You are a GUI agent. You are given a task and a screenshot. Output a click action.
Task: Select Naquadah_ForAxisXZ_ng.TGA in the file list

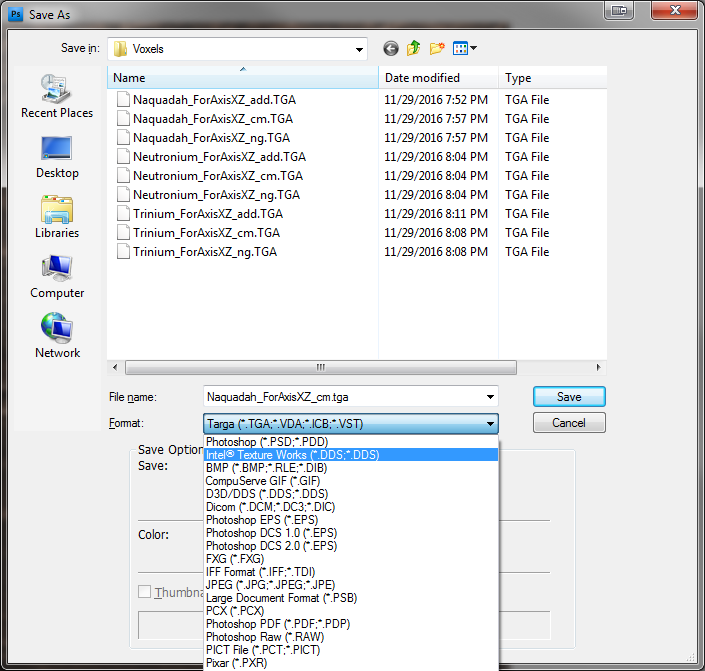(211, 138)
